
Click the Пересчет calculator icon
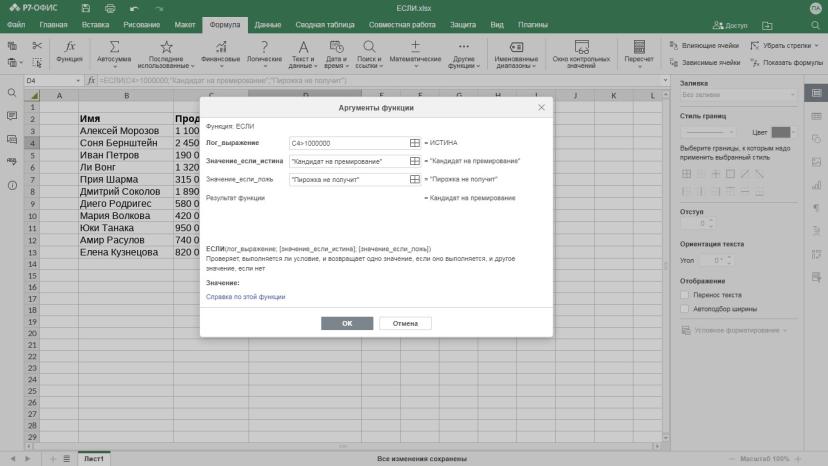(x=639, y=47)
